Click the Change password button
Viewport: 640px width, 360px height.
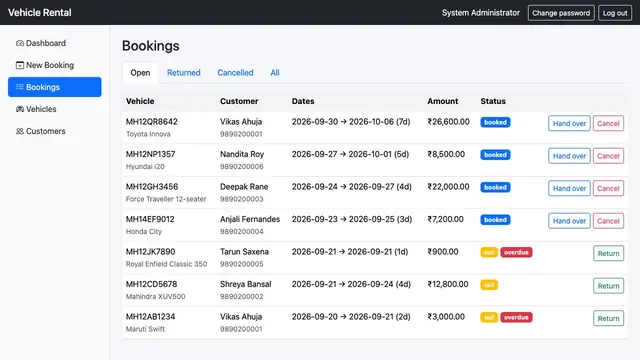[561, 13]
